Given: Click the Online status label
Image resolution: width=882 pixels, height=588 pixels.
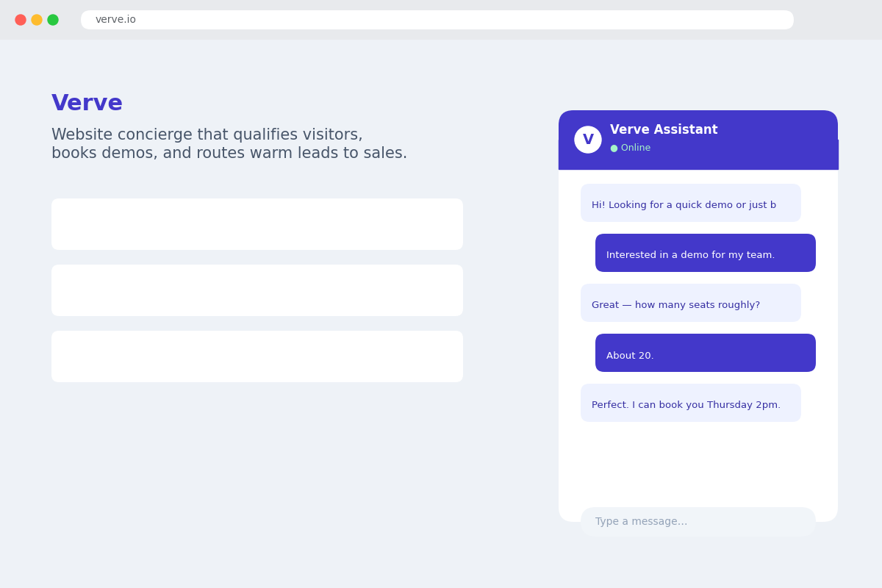Looking at the screenshot, I should tap(636, 148).
